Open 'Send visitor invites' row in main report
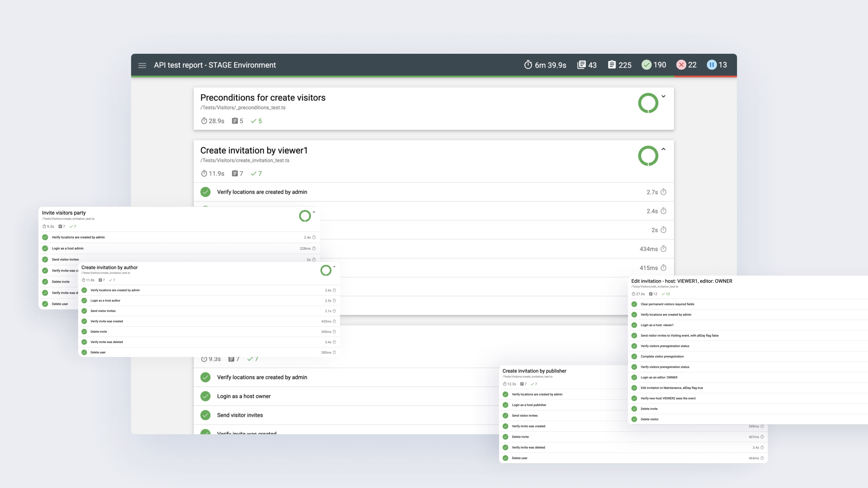 tap(240, 415)
